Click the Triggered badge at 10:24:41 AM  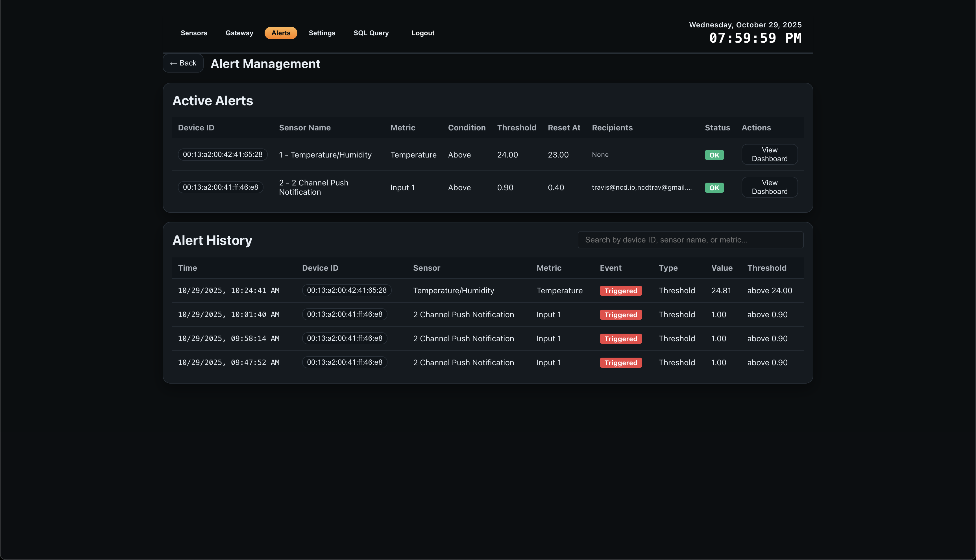click(620, 291)
